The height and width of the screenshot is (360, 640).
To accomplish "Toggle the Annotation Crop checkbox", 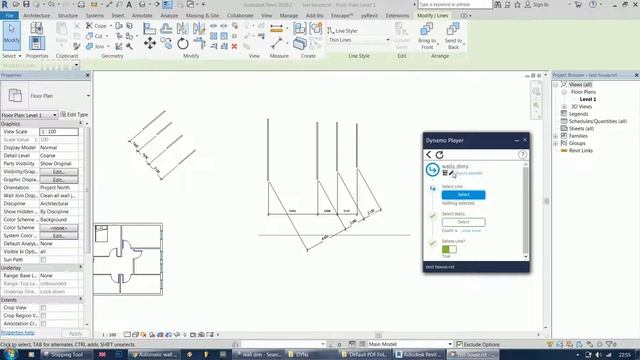I will tap(43, 324).
